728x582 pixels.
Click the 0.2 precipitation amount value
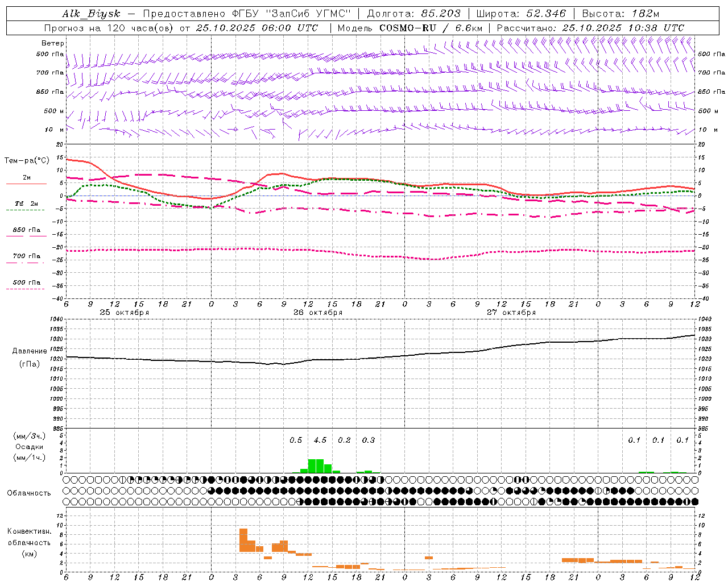point(344,440)
